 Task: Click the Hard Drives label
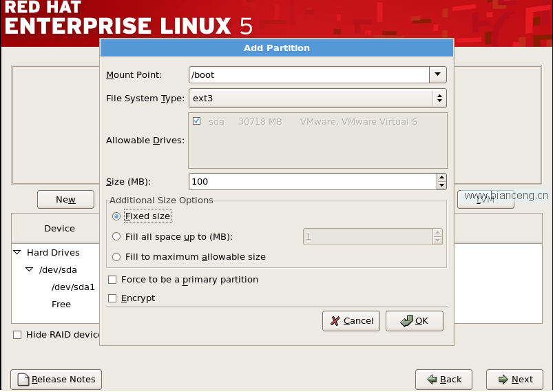[x=53, y=253]
